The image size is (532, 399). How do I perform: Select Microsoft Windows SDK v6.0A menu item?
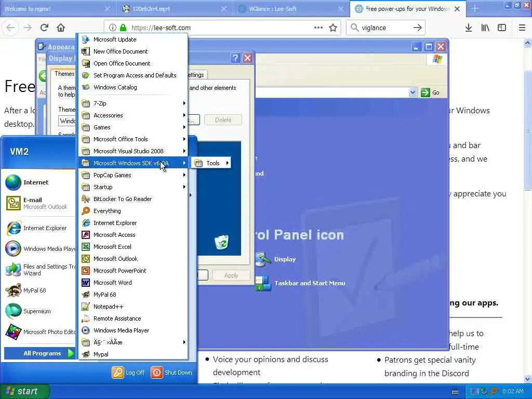133,163
